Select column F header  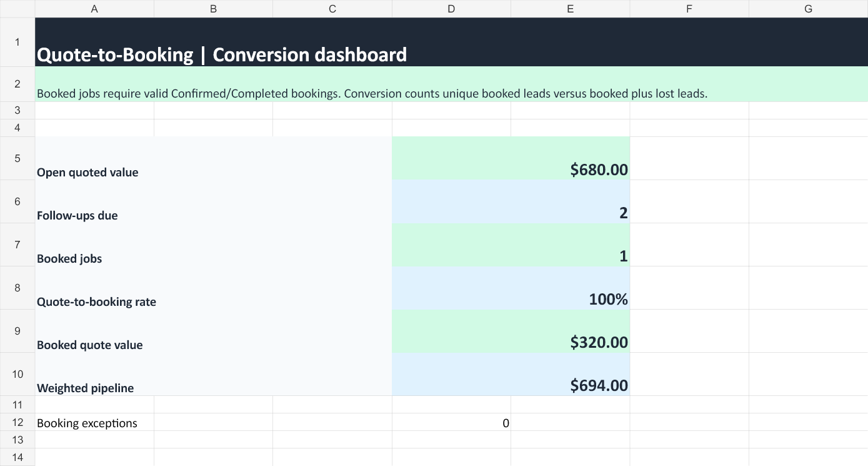(689, 9)
